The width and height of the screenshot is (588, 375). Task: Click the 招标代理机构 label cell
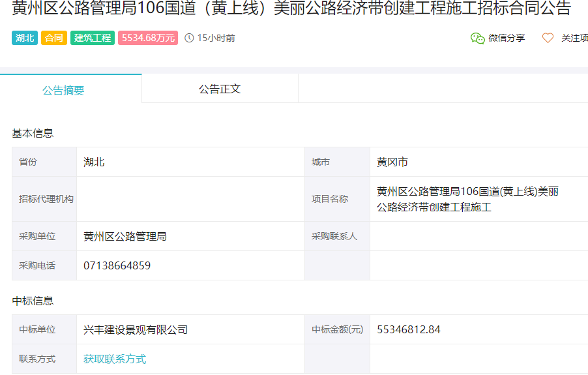point(44,199)
